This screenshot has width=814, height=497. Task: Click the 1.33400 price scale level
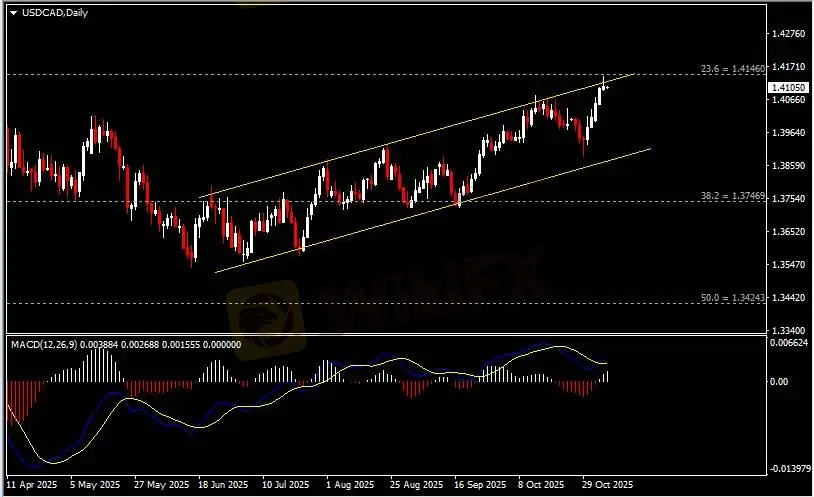788,330
